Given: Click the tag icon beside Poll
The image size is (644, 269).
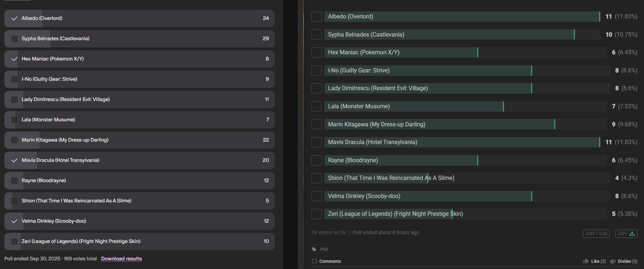Looking at the screenshot, I should point(314,249).
